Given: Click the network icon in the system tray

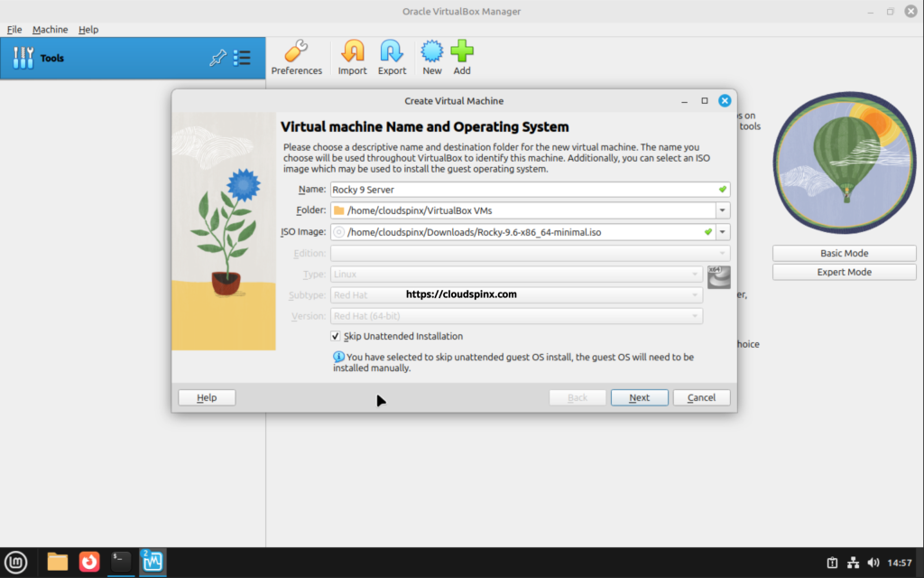Looking at the screenshot, I should (852, 561).
